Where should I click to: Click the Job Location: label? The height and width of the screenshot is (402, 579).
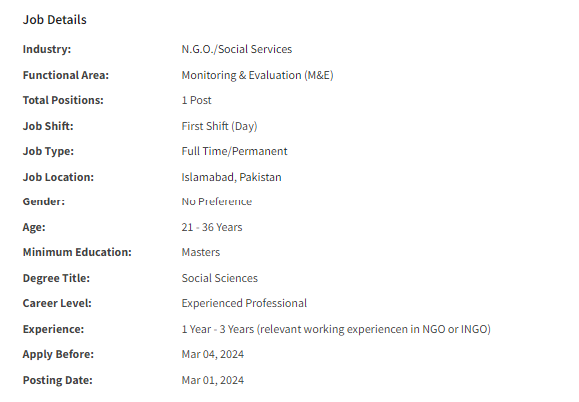(58, 177)
